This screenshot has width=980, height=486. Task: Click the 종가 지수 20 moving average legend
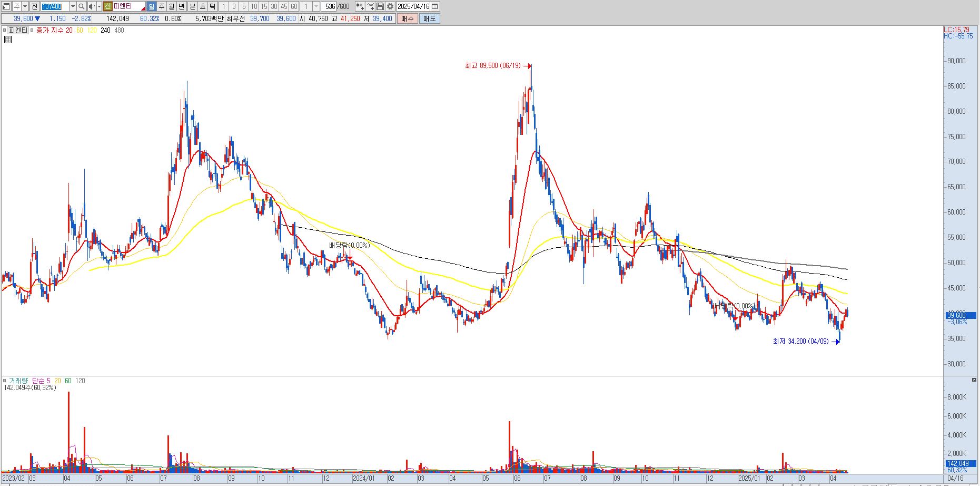54,30
